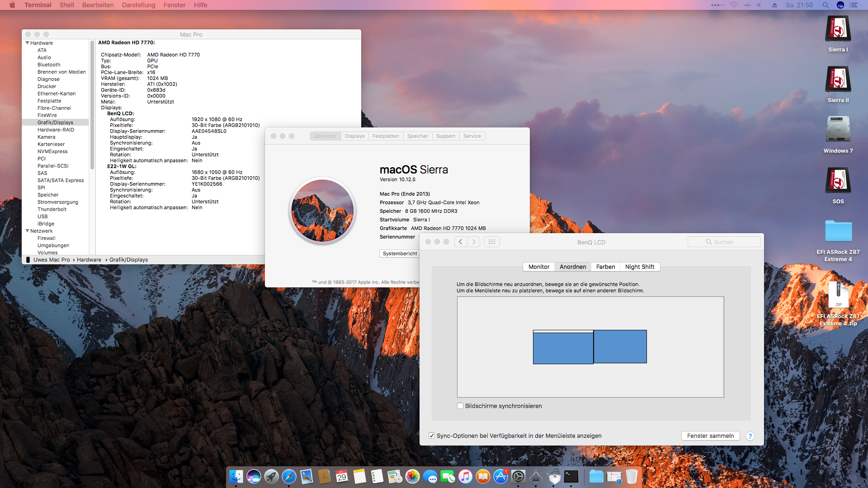
Task: Collapse the Netzwerk tree section
Action: coord(27,231)
